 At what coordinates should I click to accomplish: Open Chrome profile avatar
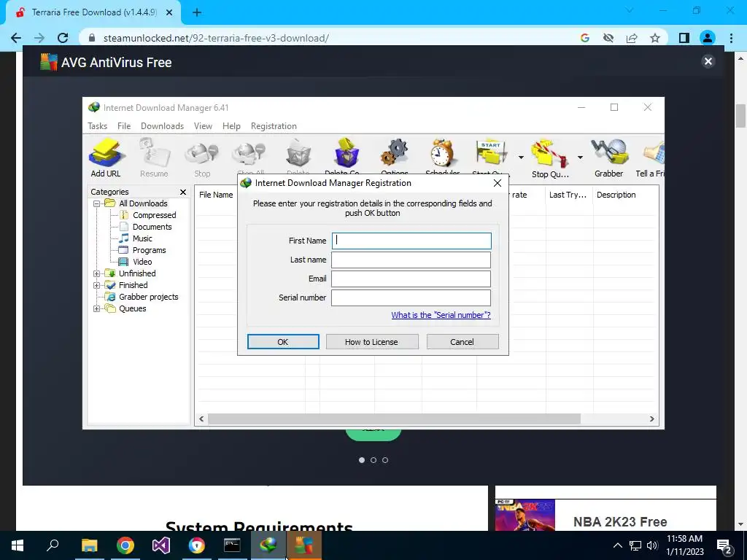click(708, 38)
